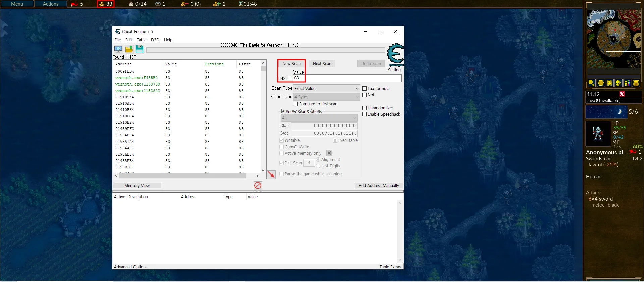644x282 pixels.
Task: Open the File menu
Action: [x=118, y=40]
